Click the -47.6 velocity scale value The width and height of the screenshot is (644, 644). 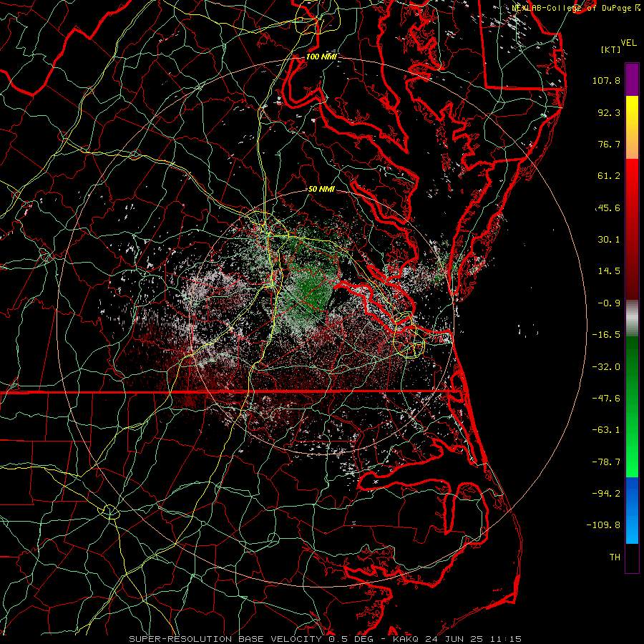click(x=606, y=399)
